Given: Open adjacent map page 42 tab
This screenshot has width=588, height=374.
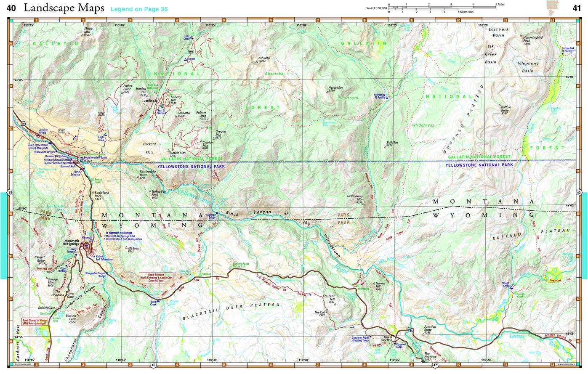Looking at the screenshot, I should [579, 193].
